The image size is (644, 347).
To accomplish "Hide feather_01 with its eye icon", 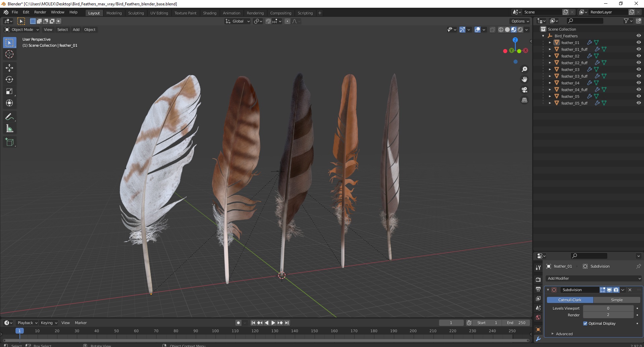I will (x=639, y=42).
